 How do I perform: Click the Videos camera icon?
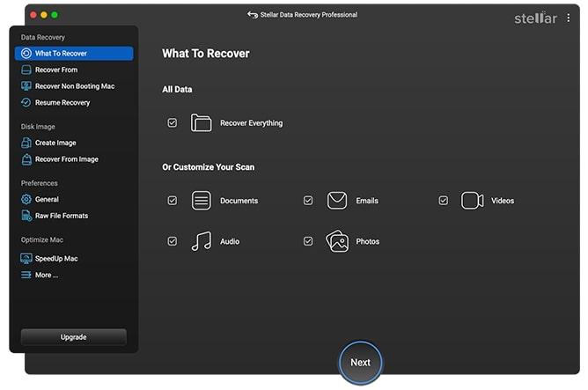pos(472,201)
